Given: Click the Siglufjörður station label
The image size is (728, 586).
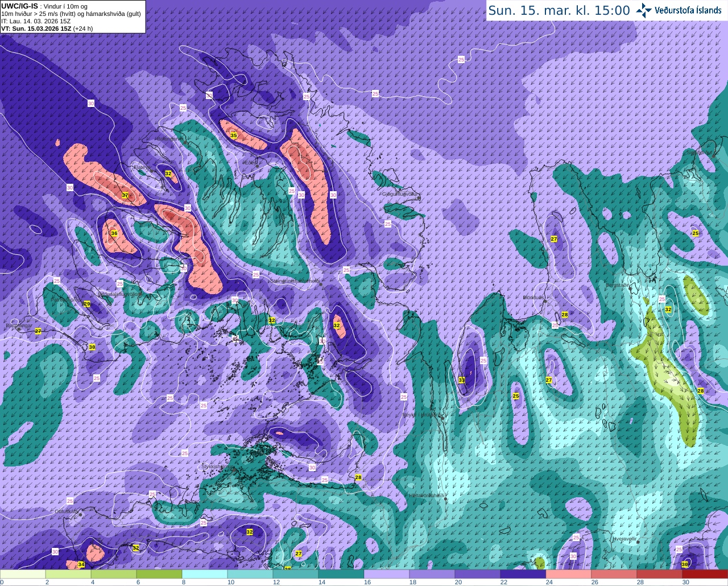Looking at the screenshot, I should [699, 152].
